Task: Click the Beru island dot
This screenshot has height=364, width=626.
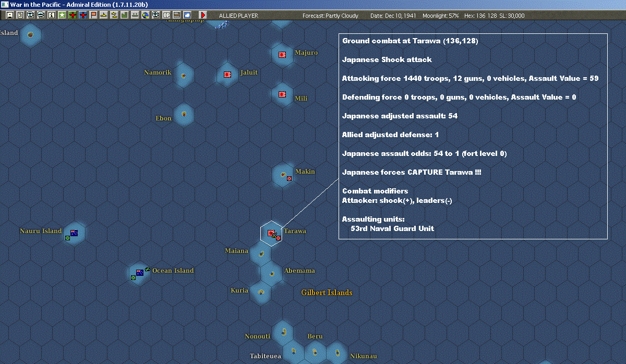Action: tap(315, 351)
